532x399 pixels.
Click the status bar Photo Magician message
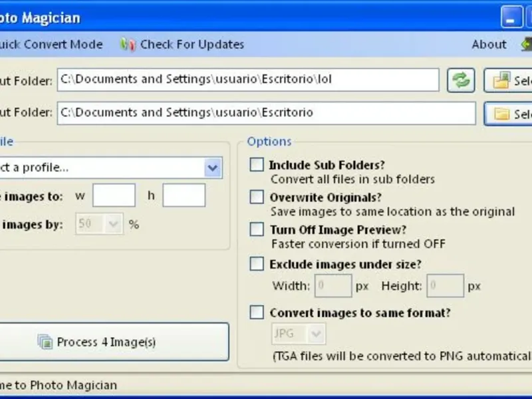(59, 385)
